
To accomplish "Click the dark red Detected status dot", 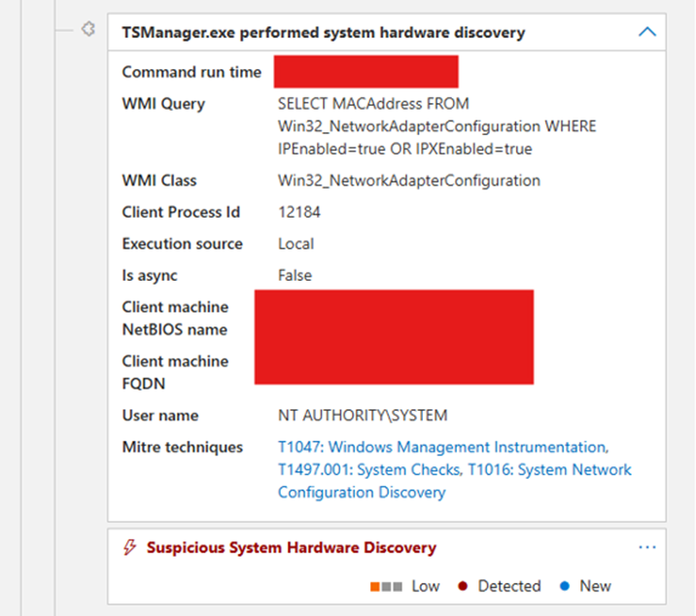I will [x=463, y=586].
